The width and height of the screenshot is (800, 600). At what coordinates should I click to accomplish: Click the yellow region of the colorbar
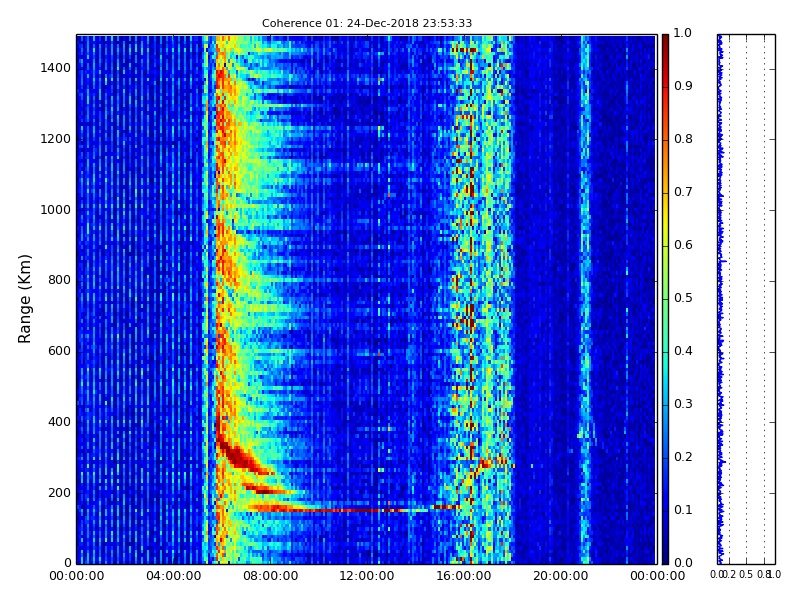click(x=665, y=219)
